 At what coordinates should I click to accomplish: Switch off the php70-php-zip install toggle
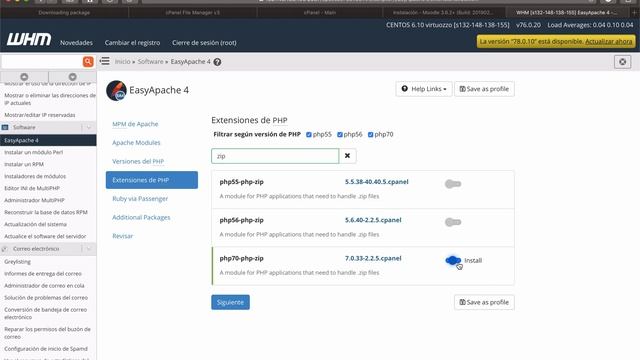(x=453, y=260)
